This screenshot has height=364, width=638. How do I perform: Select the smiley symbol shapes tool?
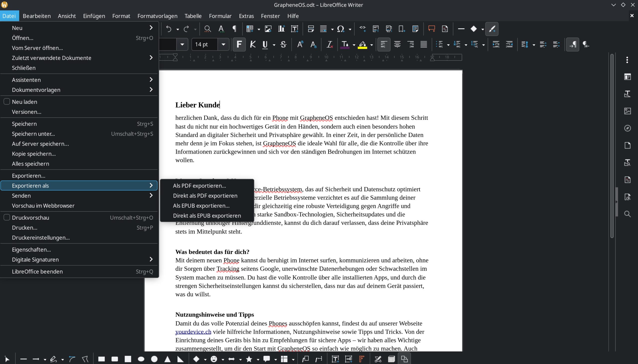point(214,359)
